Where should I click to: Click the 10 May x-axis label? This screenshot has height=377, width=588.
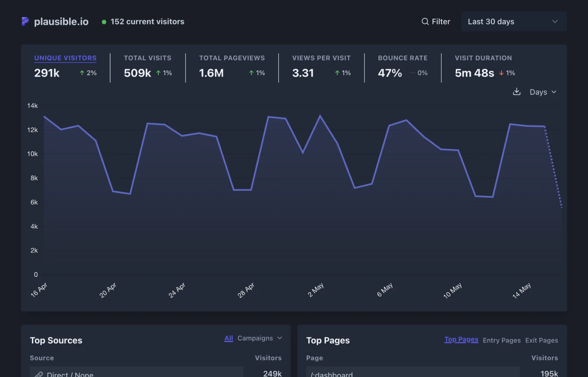pyautogui.click(x=453, y=290)
